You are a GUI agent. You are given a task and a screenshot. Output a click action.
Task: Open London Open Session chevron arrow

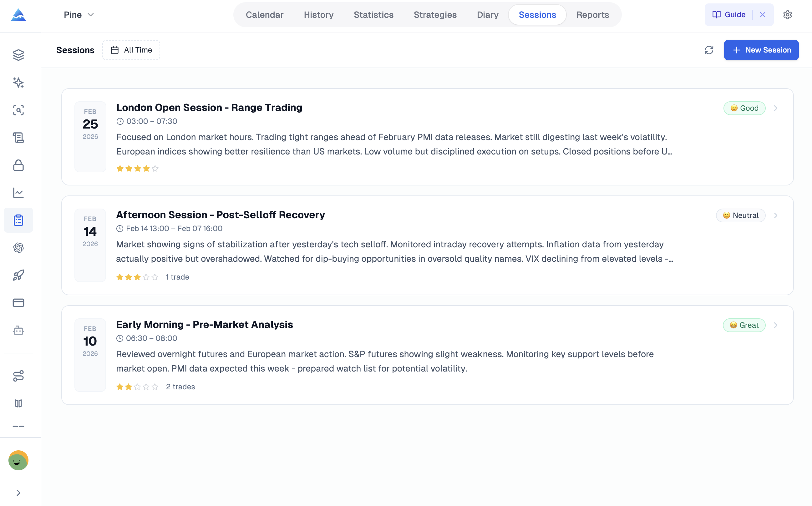pyautogui.click(x=775, y=108)
